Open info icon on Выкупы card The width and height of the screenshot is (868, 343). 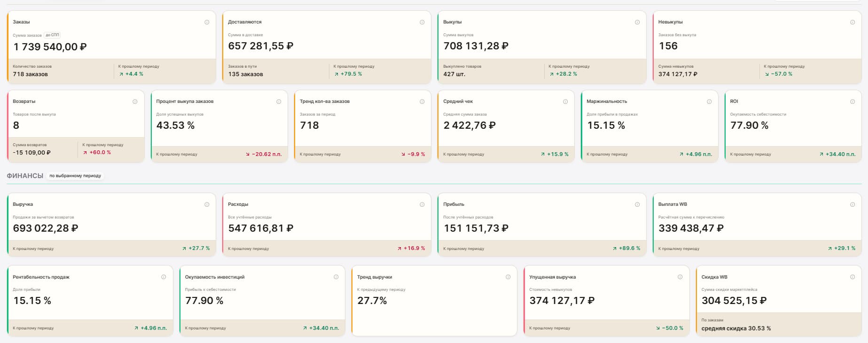(637, 22)
